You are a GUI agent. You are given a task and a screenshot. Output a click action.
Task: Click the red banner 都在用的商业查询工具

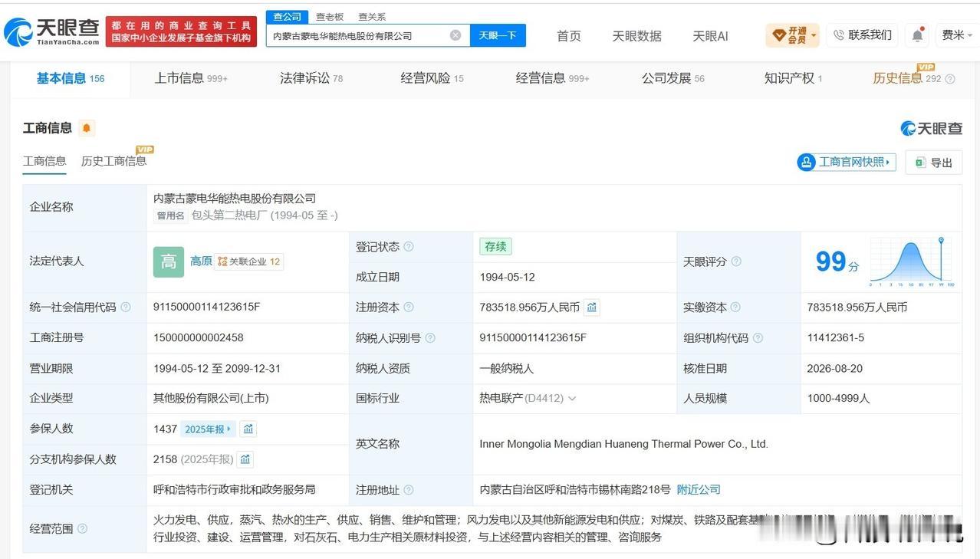(181, 31)
